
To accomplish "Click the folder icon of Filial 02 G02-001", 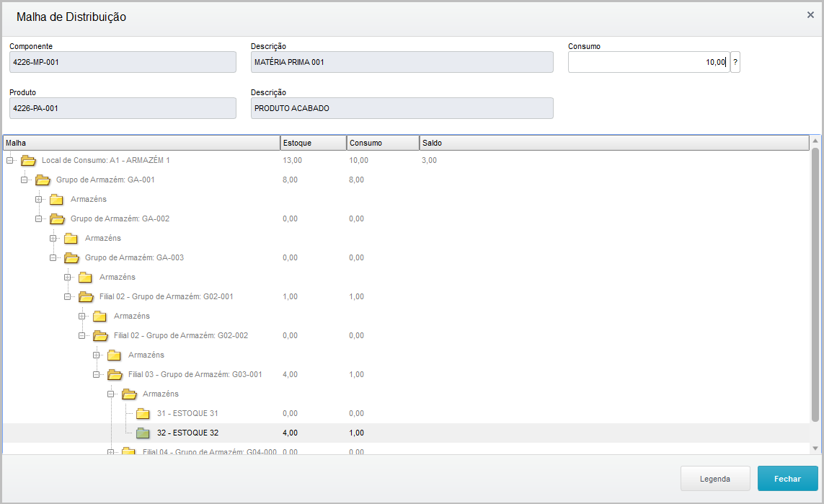I will click(x=86, y=296).
